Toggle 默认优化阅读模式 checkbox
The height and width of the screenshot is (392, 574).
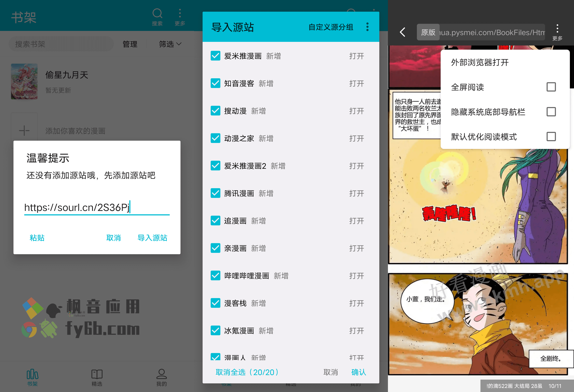click(x=551, y=136)
